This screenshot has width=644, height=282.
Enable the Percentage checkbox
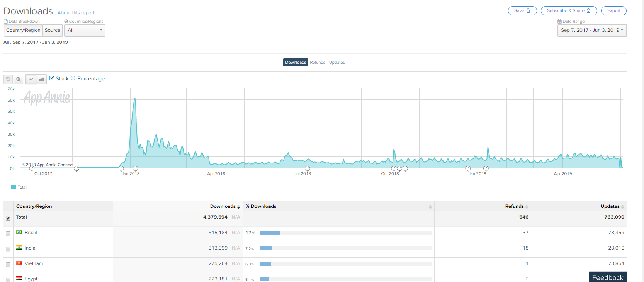click(73, 78)
